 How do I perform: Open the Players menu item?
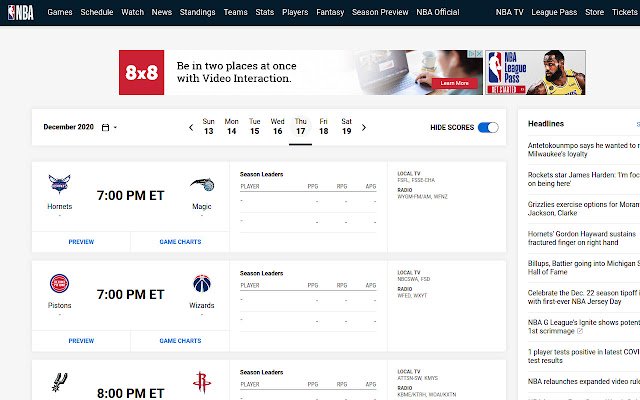295,12
